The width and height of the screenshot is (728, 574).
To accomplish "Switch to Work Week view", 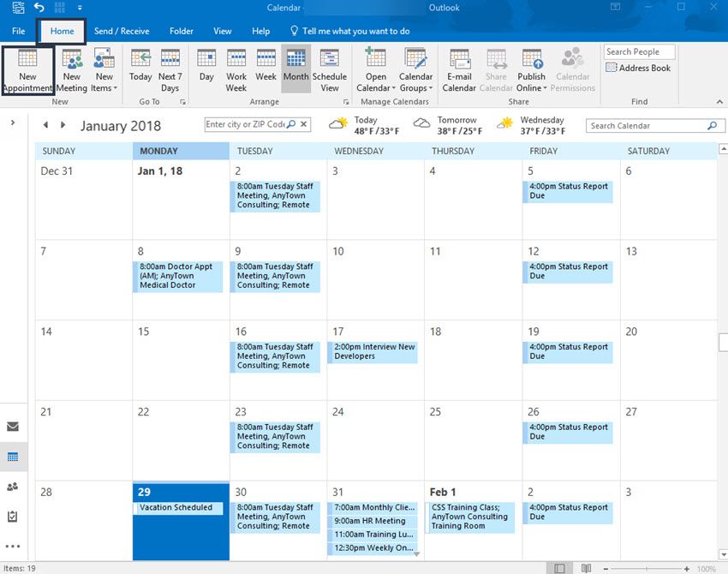I will coord(236,70).
